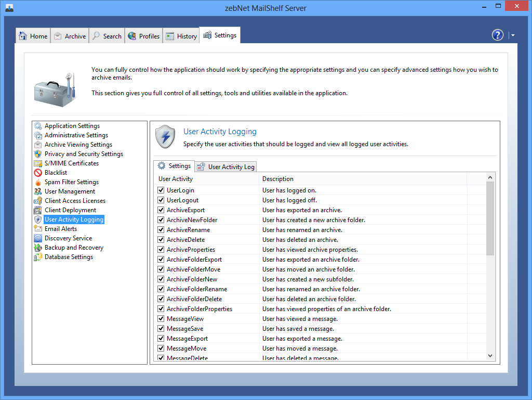Select Backup and Recovery in settings list

click(x=74, y=248)
